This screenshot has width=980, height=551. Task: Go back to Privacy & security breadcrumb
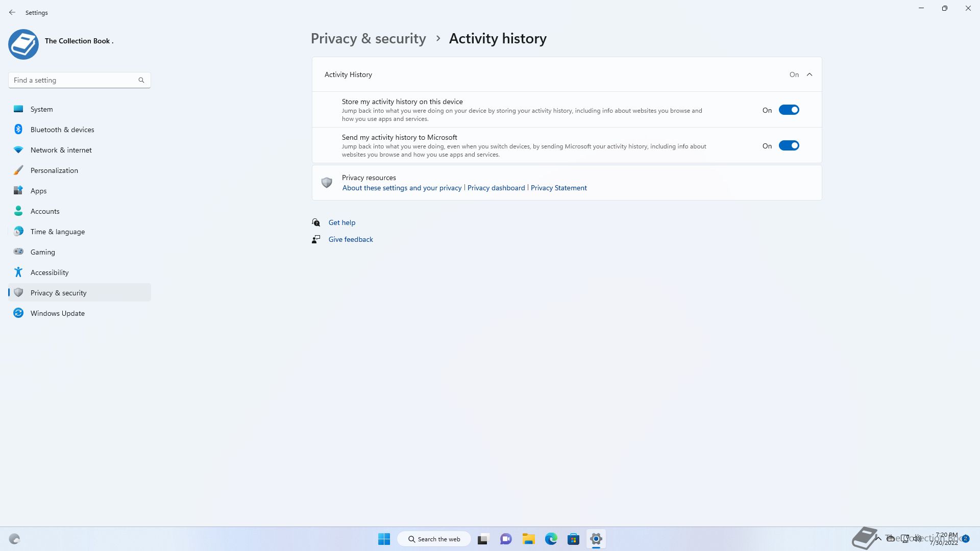[x=368, y=39]
